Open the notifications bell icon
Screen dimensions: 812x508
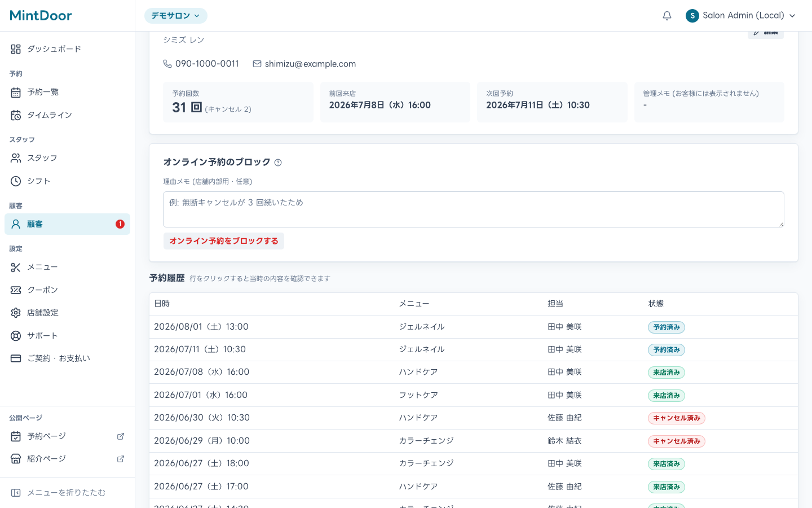(x=667, y=16)
